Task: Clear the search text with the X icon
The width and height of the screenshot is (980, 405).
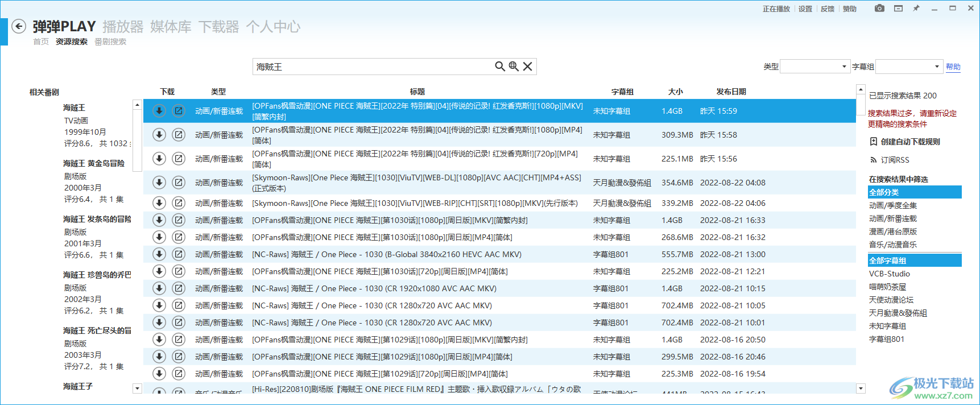Action: click(x=528, y=67)
